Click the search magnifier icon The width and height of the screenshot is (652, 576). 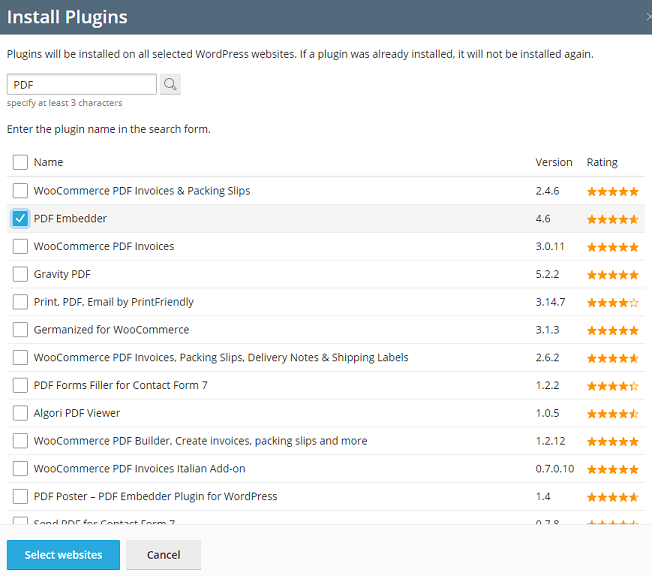[170, 85]
